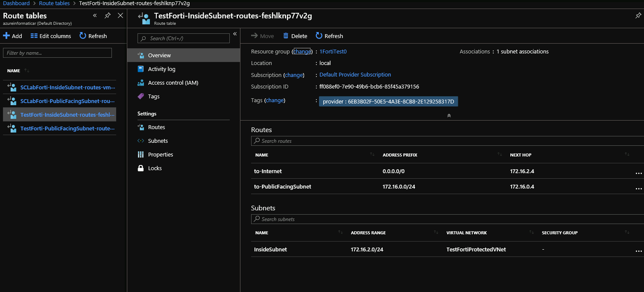Open SCLabForti-PublicFacingSubnet route table
This screenshot has height=292, width=644.
click(x=68, y=101)
